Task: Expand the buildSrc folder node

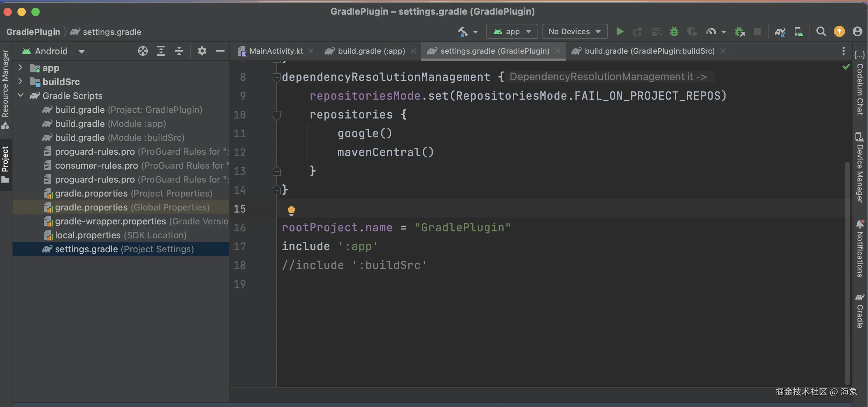Action: coord(20,82)
